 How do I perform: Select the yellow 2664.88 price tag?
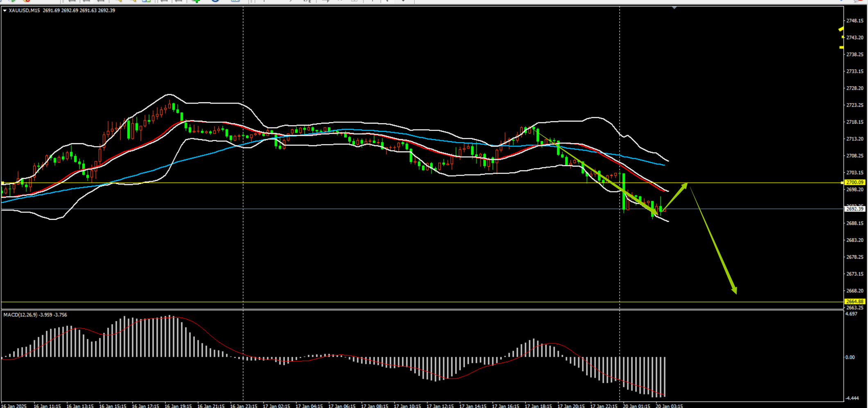[855, 302]
